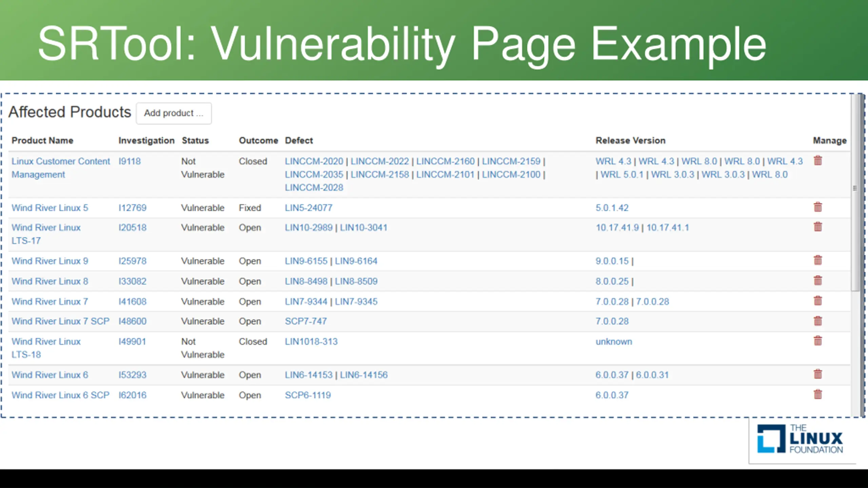Click trash icon for Wind River Linux 5

click(818, 207)
